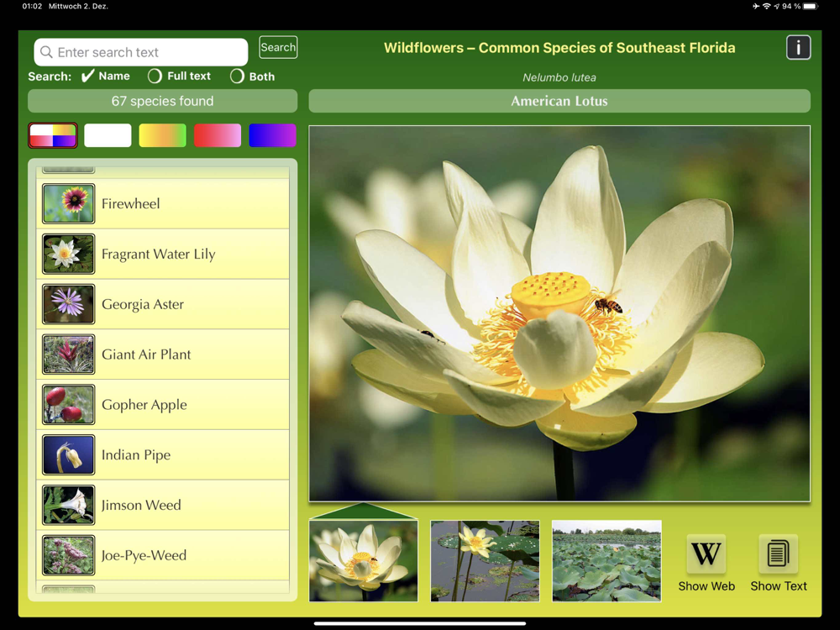This screenshot has height=630, width=840.
Task: Tap the 01:02 clock in status bar
Action: point(32,7)
